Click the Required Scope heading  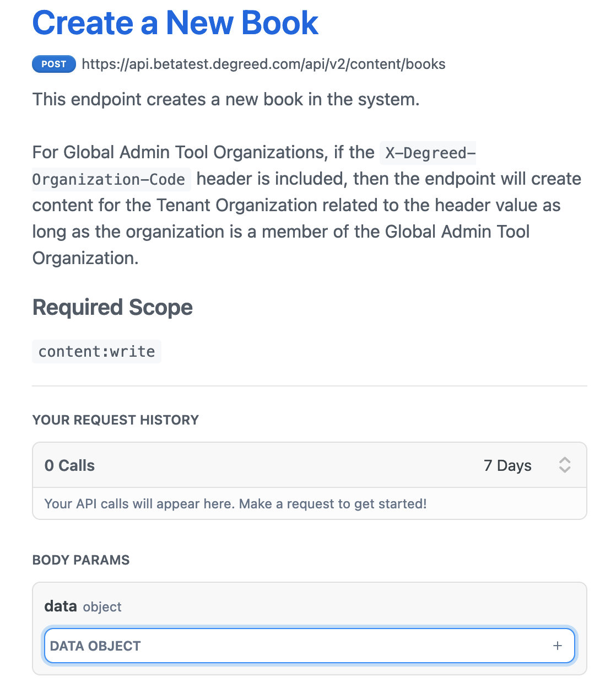pos(112,307)
